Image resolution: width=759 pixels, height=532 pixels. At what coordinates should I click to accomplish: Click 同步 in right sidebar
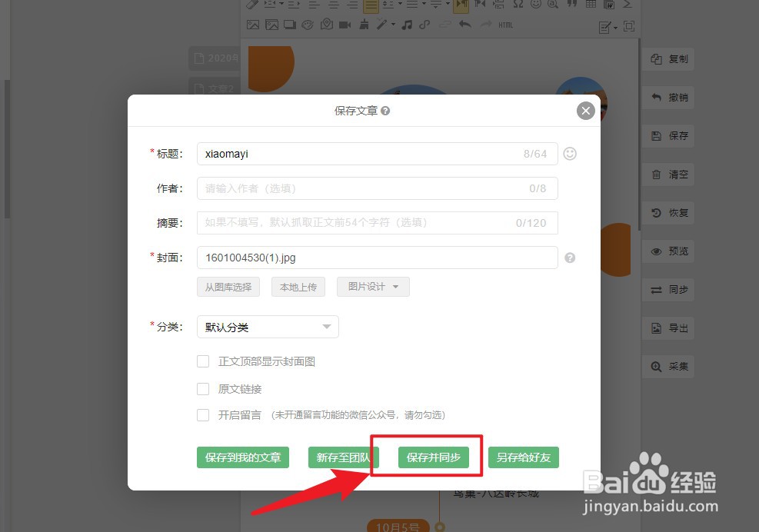tap(668, 290)
